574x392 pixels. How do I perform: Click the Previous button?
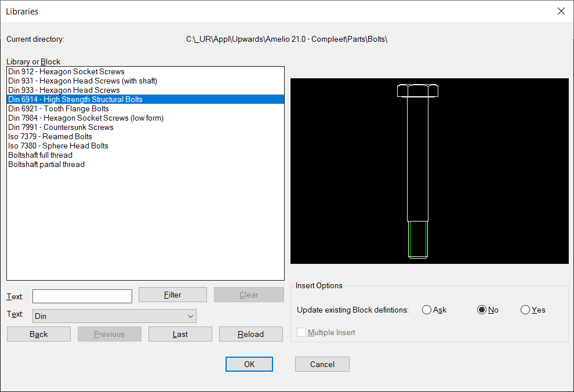tap(110, 334)
